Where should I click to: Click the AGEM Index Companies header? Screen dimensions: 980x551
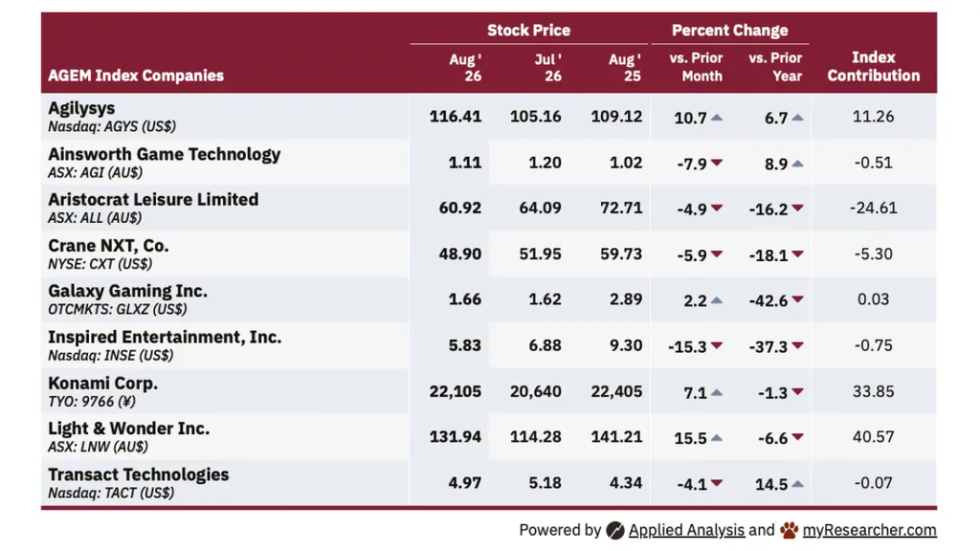(x=136, y=76)
